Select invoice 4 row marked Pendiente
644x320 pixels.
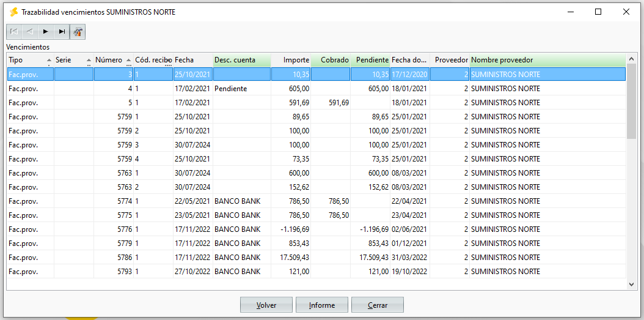[317, 89]
